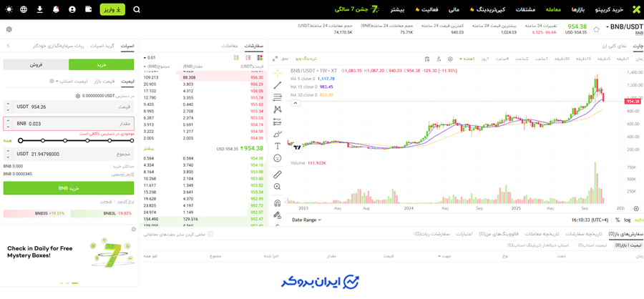Open the indicators fx icon
This screenshot has width=644, height=299.
(439, 59)
